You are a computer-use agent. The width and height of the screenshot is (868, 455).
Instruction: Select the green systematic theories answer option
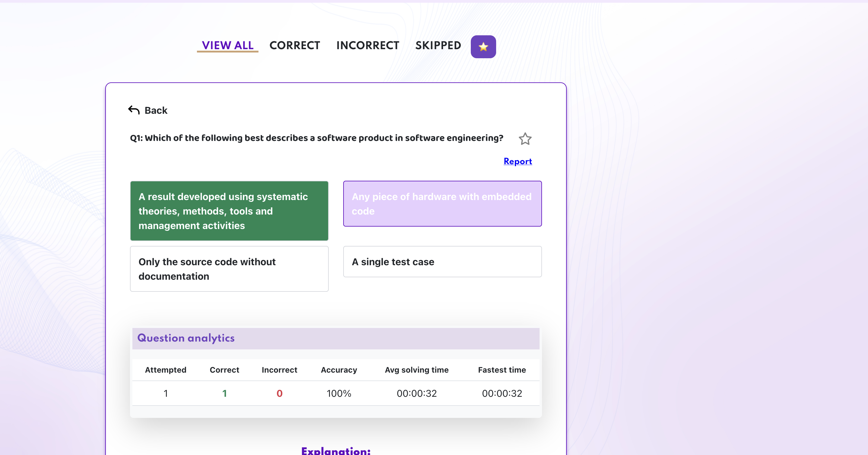pyautogui.click(x=229, y=211)
